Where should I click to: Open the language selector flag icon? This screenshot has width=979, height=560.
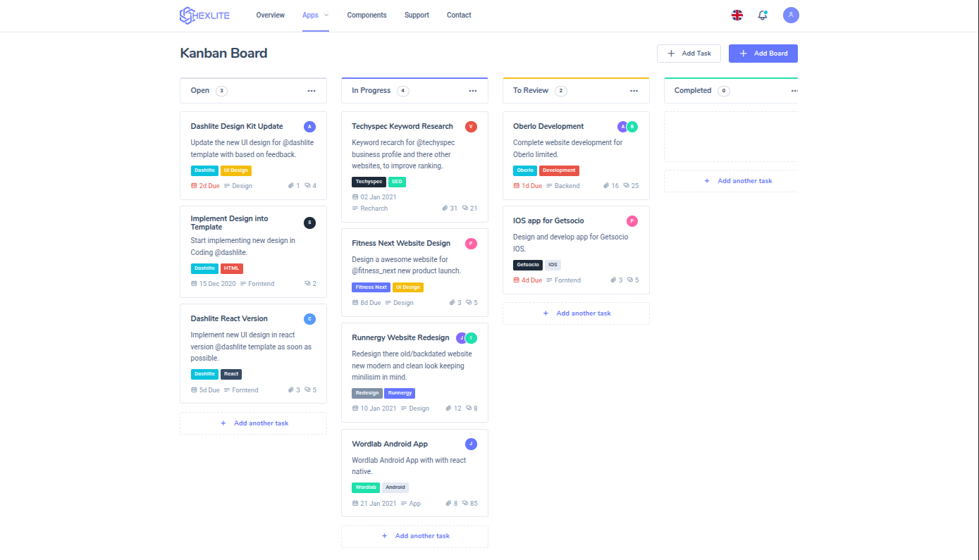coord(737,15)
